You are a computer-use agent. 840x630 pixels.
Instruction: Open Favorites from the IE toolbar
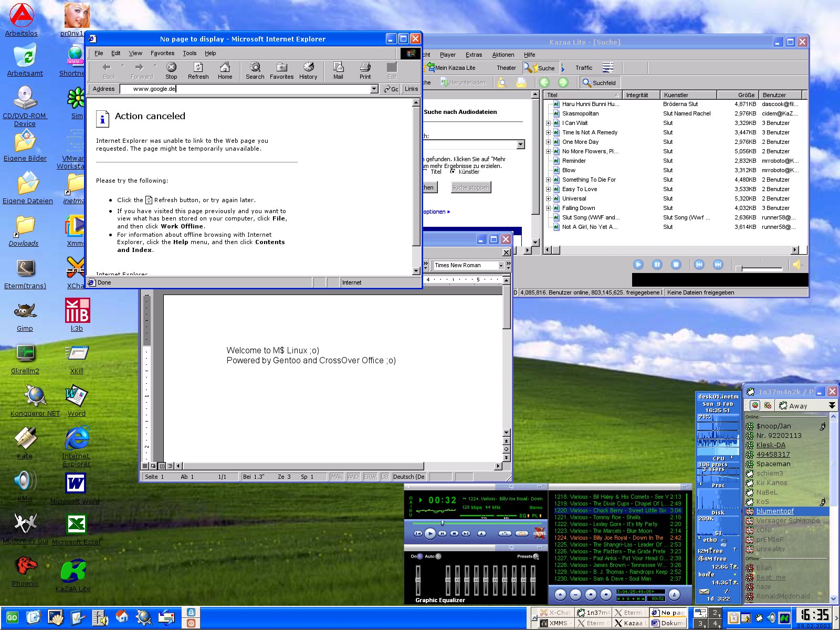point(281,71)
